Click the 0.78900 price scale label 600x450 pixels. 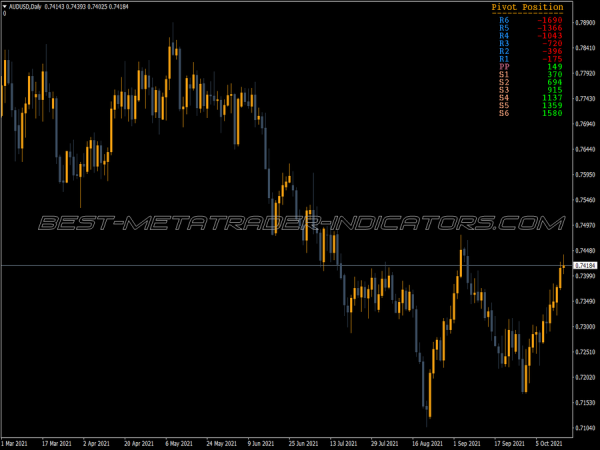click(x=585, y=23)
